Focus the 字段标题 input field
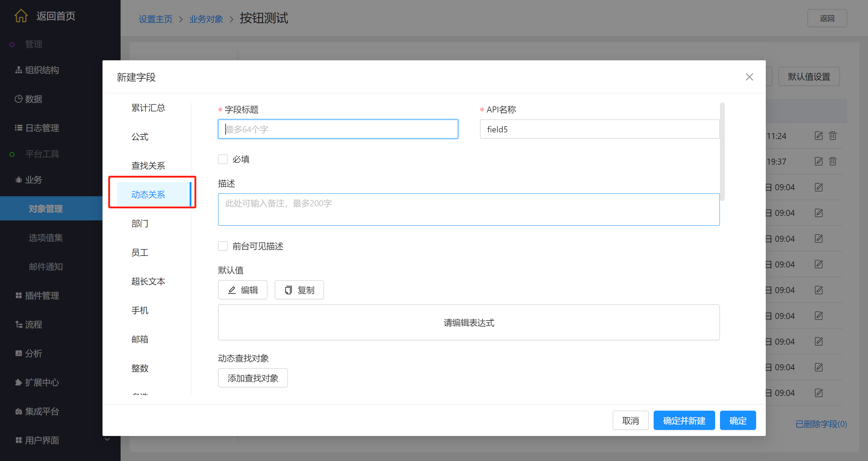Screen dimensions: 868x461 tap(338, 129)
